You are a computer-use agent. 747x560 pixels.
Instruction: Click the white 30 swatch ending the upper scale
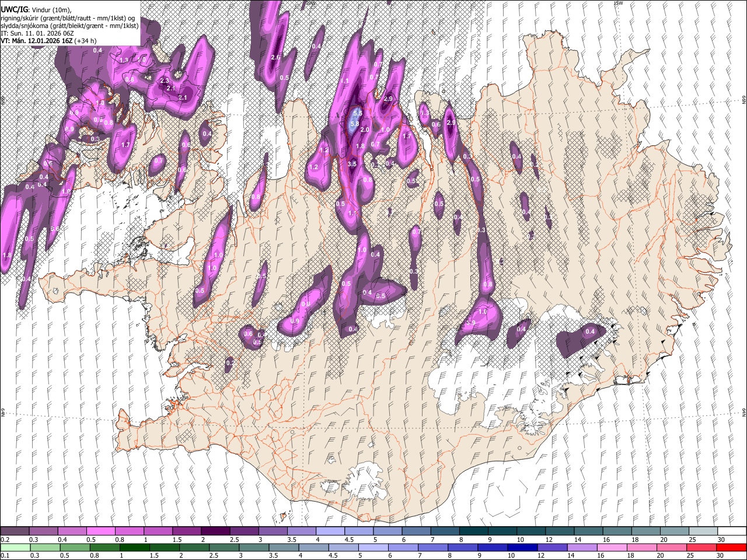pos(732,531)
